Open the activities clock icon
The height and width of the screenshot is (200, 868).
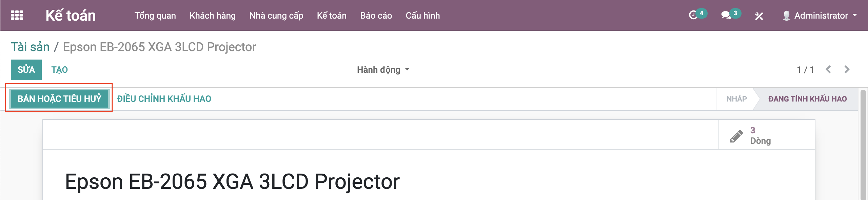point(693,16)
